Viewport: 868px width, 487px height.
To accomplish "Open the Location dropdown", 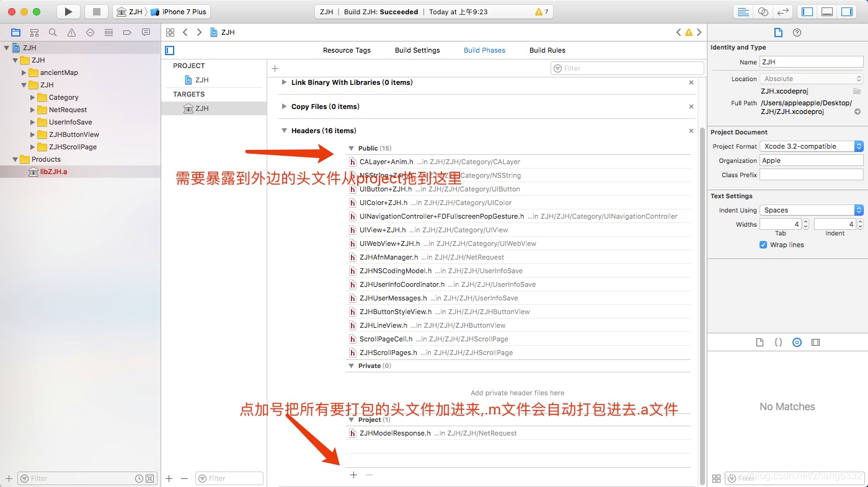I will point(812,79).
